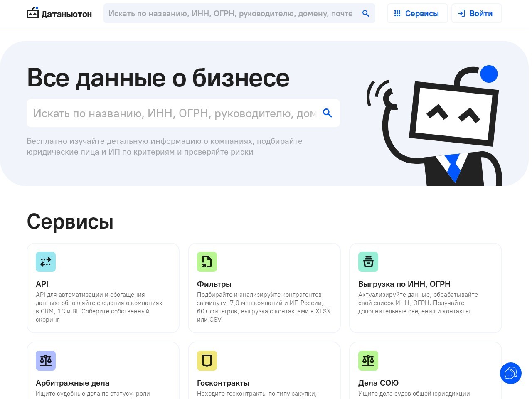Click the Войти login button

(x=476, y=13)
